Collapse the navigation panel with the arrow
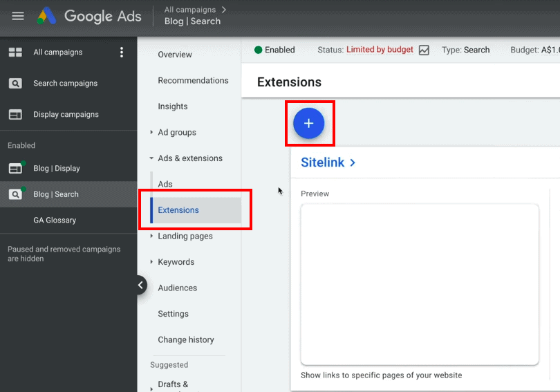Screen dimensions: 560x392 coord(141,285)
